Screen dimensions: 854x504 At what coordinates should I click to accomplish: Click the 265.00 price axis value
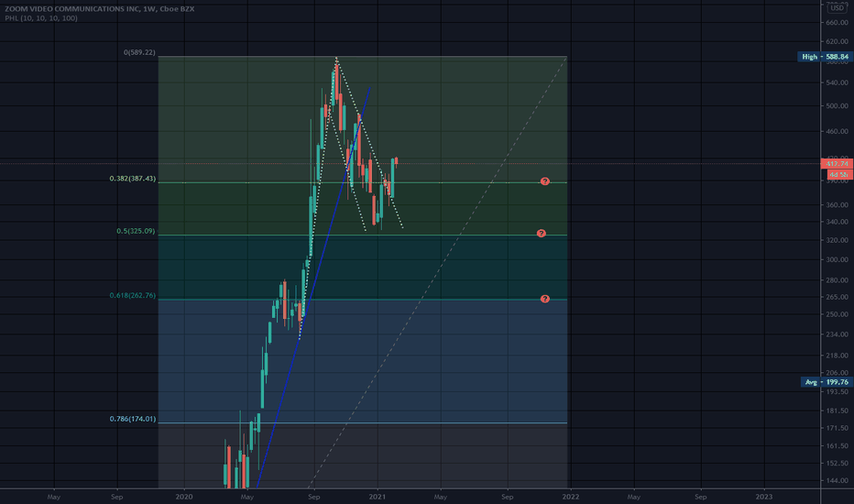click(x=838, y=297)
